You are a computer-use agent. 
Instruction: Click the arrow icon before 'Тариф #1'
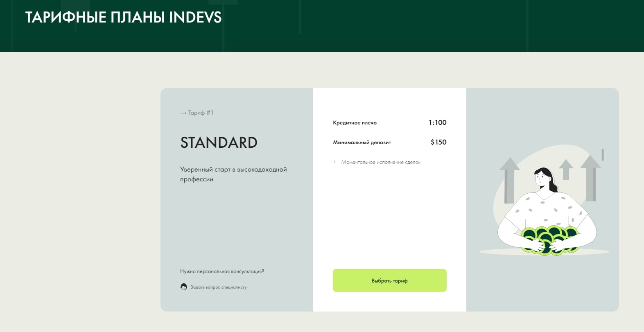pyautogui.click(x=183, y=113)
